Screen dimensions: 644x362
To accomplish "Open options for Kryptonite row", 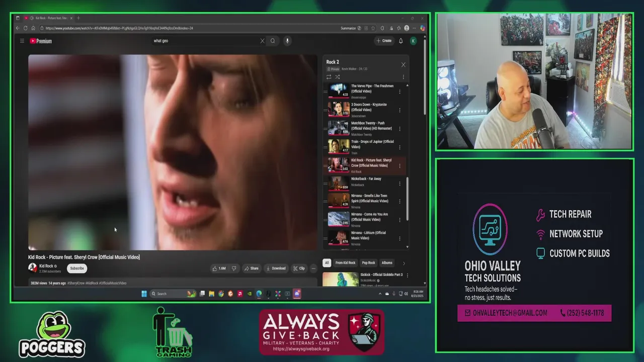I will click(x=400, y=110).
